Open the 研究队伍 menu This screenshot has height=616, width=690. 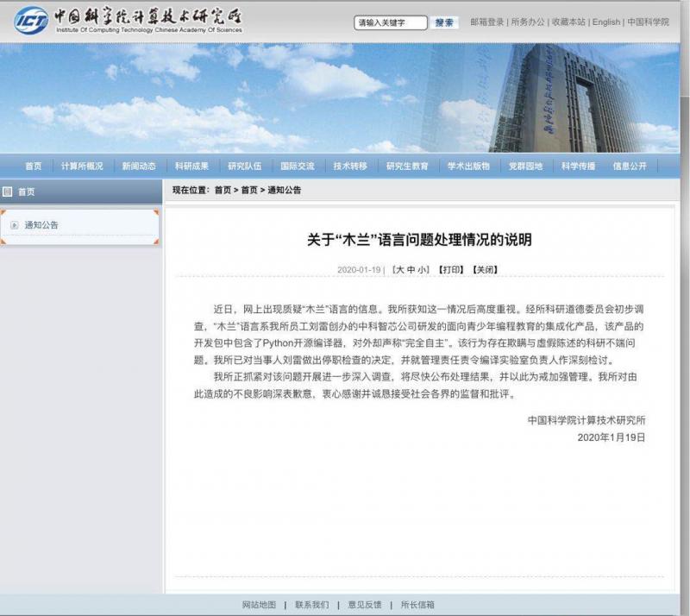[x=245, y=166]
